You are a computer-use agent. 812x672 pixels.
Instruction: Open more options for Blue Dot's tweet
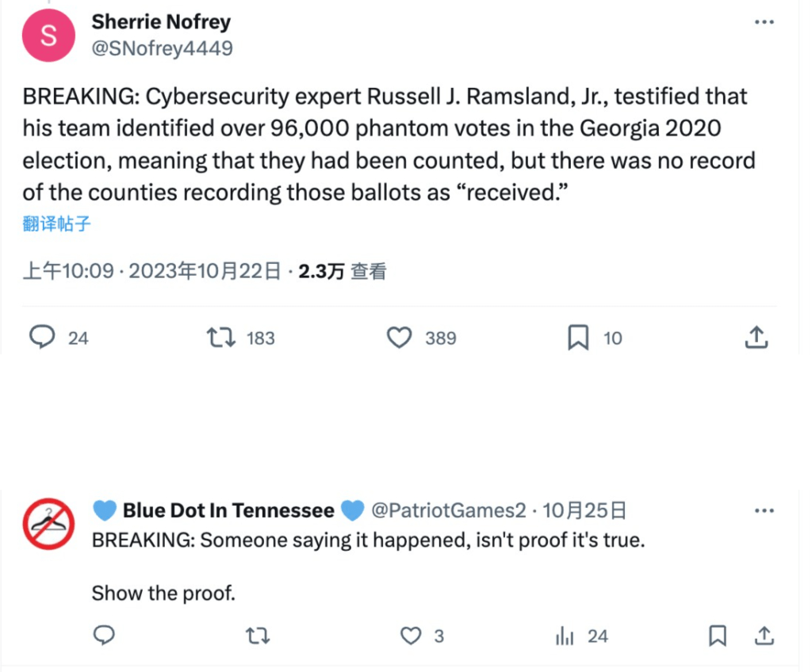pos(764,510)
